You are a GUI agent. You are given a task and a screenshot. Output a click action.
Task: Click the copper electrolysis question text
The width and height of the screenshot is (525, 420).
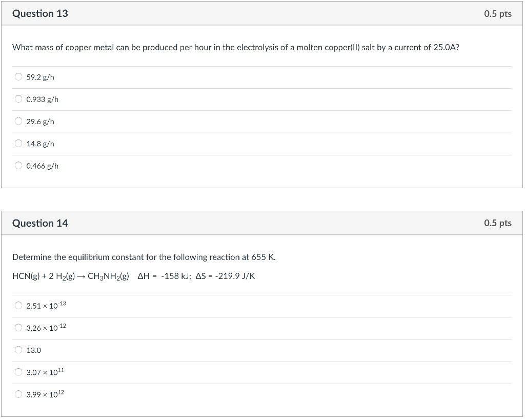(x=236, y=48)
